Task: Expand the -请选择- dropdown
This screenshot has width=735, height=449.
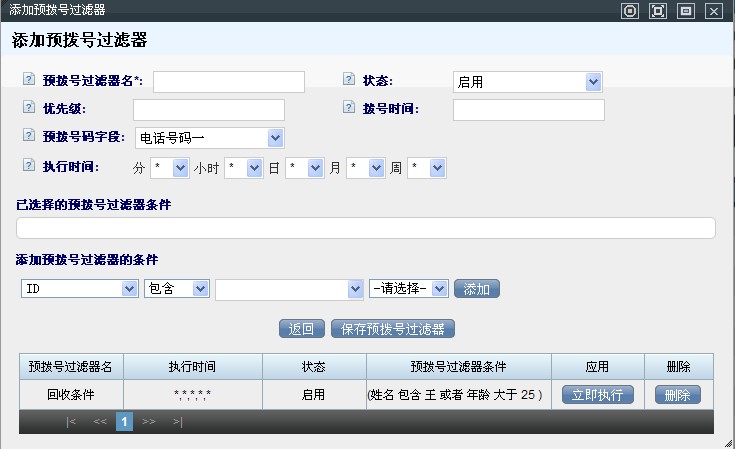Action: (x=409, y=289)
